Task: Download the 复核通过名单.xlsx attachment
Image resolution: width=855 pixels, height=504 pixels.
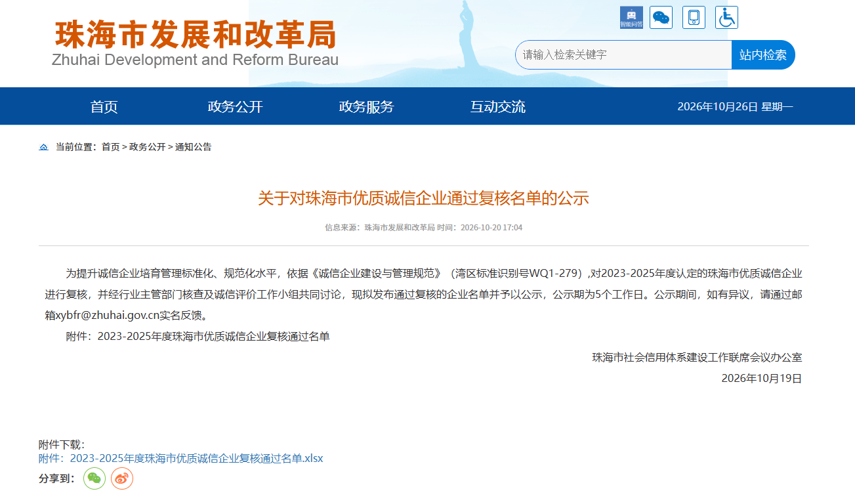Action: tap(181, 458)
